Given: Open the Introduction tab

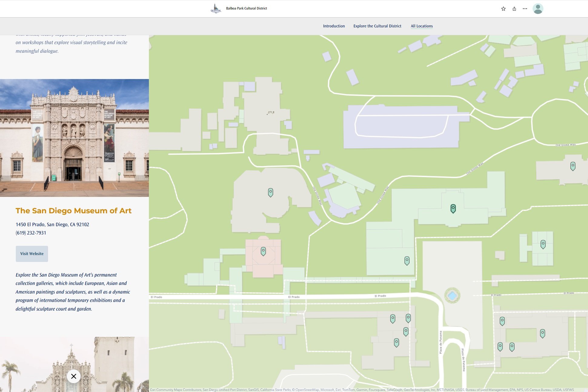Looking at the screenshot, I should (334, 26).
